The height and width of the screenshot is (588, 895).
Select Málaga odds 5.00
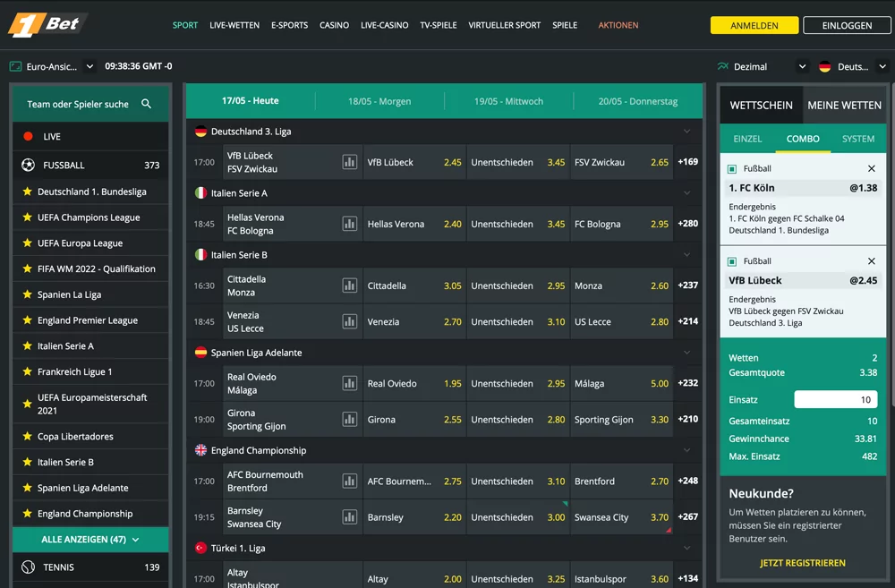pos(622,383)
